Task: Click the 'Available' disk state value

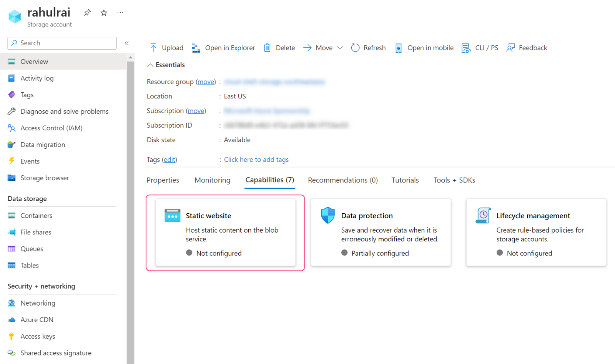Action: click(x=237, y=140)
